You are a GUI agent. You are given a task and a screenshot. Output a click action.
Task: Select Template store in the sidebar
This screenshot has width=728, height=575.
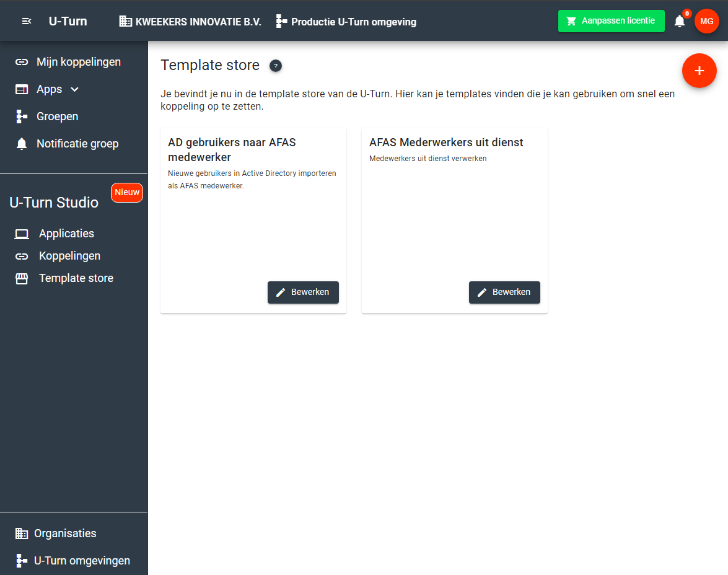tap(76, 278)
